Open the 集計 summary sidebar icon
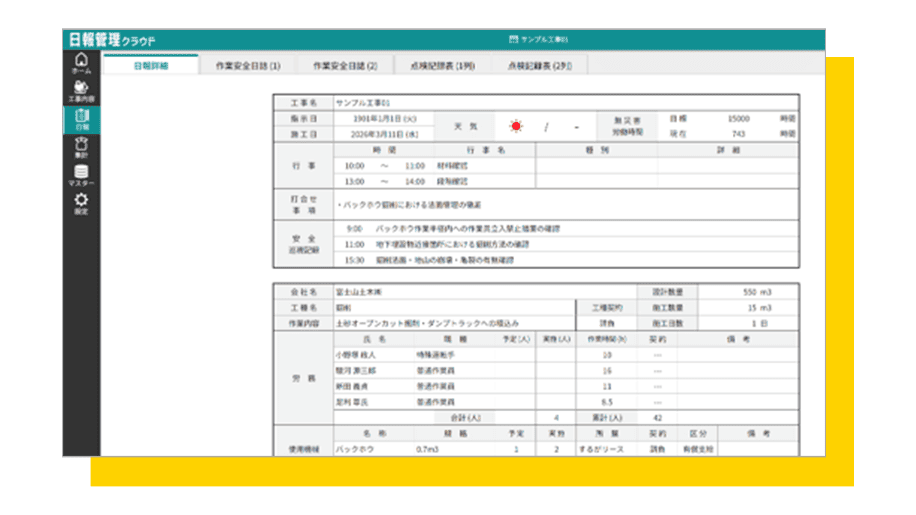 pos(81,148)
